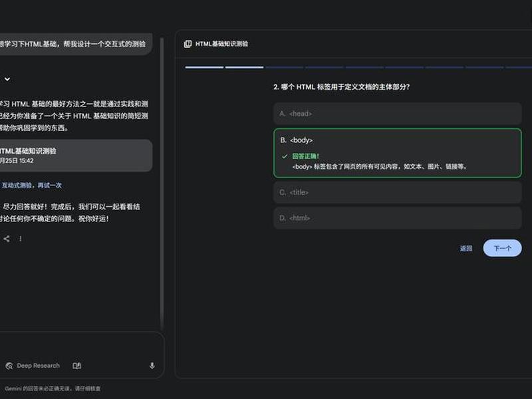Click the <body> 标签 explanation text
This screenshot has width=532, height=399.
pos(379,167)
